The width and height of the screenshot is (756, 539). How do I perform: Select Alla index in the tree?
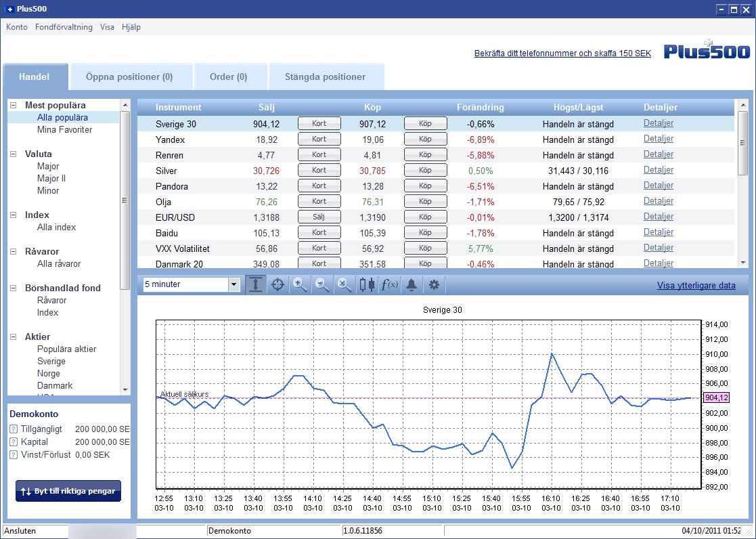[x=56, y=228]
